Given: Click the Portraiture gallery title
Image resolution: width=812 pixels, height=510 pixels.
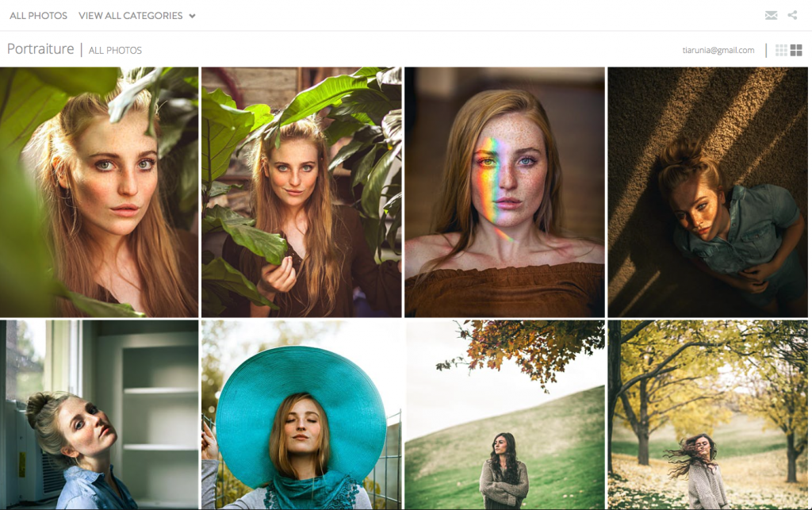Looking at the screenshot, I should pyautogui.click(x=40, y=48).
